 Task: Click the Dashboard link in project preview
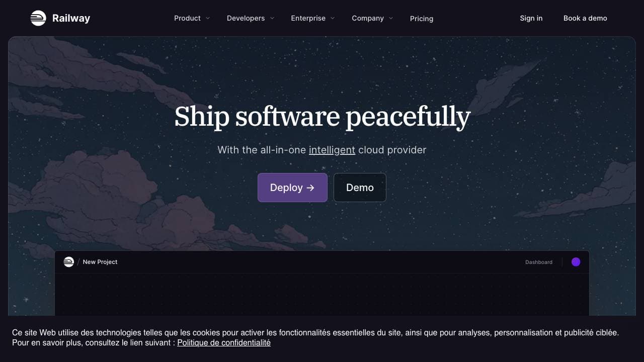[x=539, y=262]
